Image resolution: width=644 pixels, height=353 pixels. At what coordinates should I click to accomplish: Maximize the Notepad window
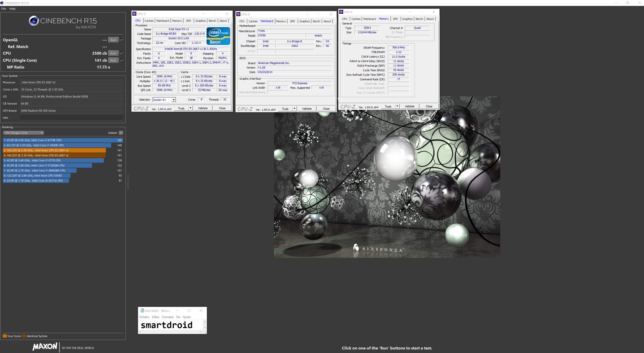(189, 311)
